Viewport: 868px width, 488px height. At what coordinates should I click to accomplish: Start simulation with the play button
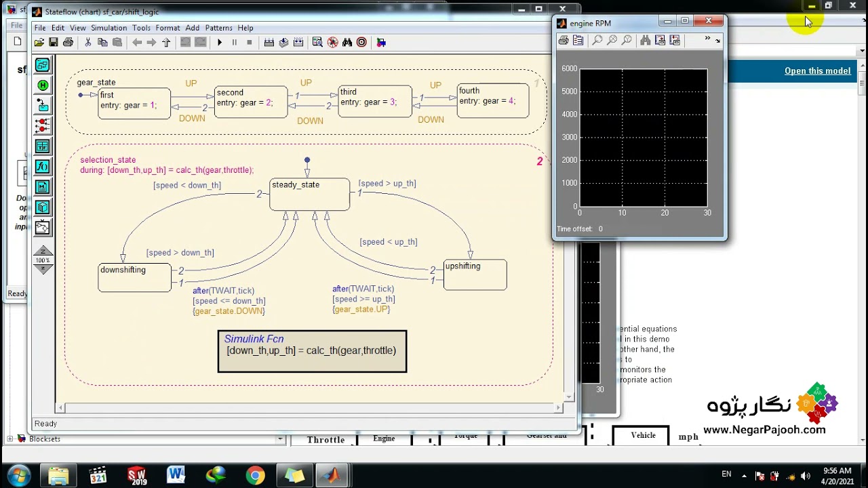tap(220, 42)
